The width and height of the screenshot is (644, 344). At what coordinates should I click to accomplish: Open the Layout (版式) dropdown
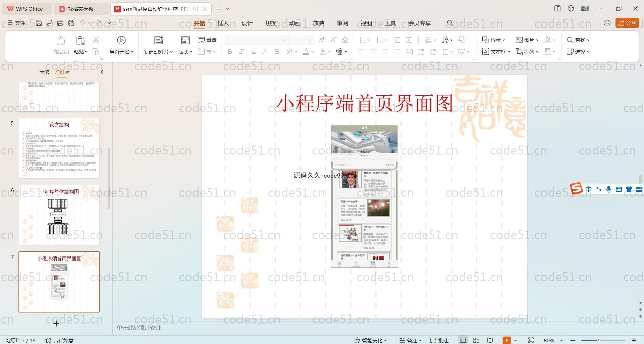click(185, 52)
